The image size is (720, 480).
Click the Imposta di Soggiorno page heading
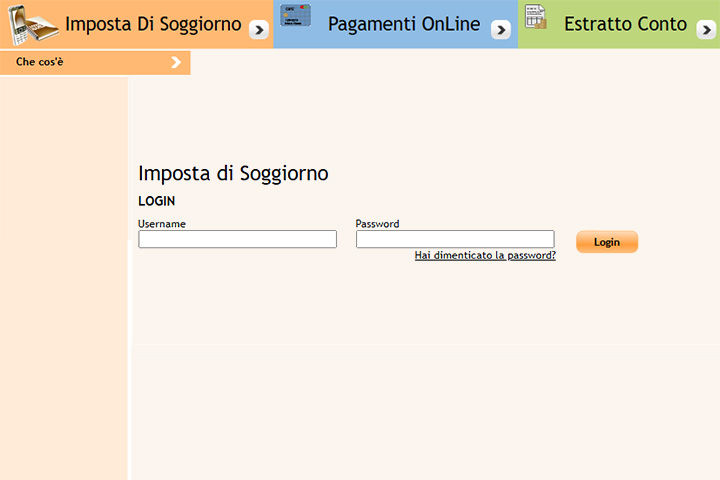click(233, 173)
